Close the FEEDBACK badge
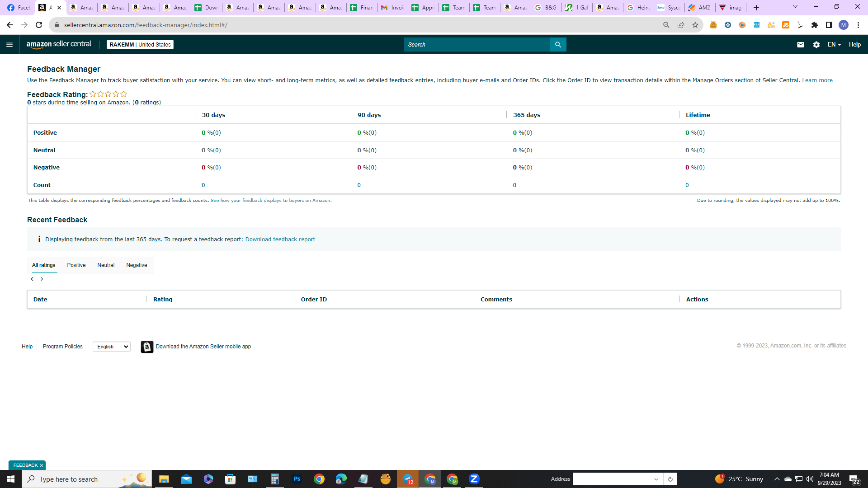The image size is (868, 488). [42, 465]
